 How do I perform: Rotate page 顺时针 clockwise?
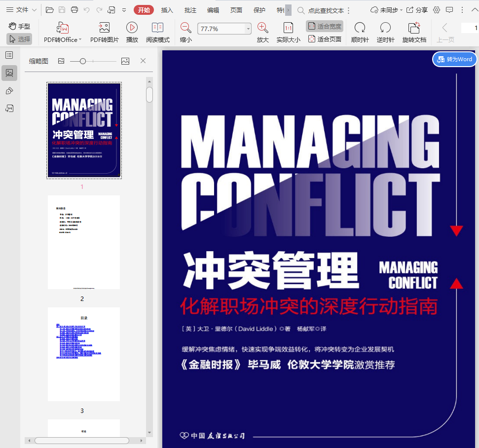[x=360, y=33]
